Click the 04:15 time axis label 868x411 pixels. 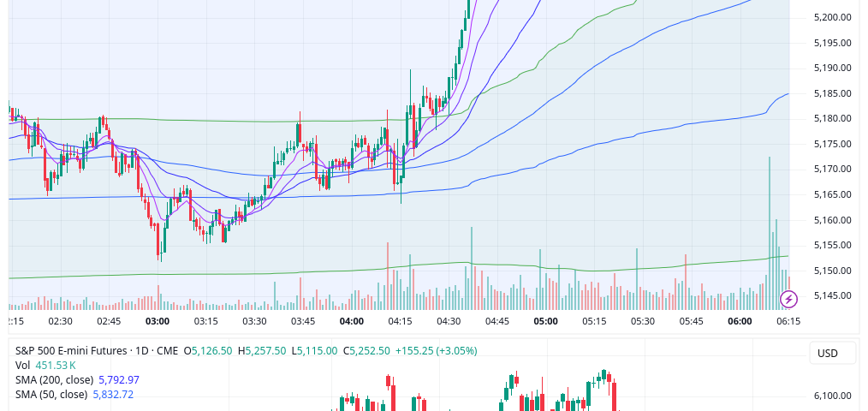400,321
